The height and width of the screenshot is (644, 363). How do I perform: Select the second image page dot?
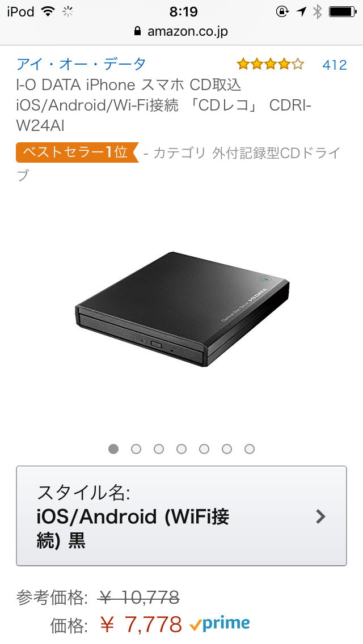[x=136, y=449]
